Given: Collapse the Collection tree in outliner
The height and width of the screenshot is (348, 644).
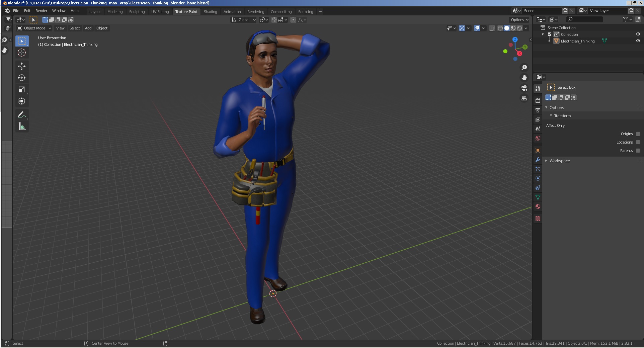Looking at the screenshot, I should [543, 34].
